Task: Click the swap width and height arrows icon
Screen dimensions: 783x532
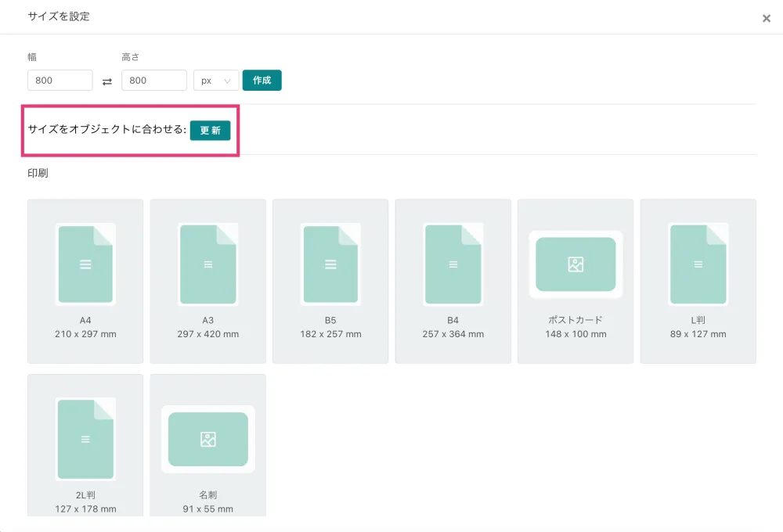Action: [x=107, y=81]
